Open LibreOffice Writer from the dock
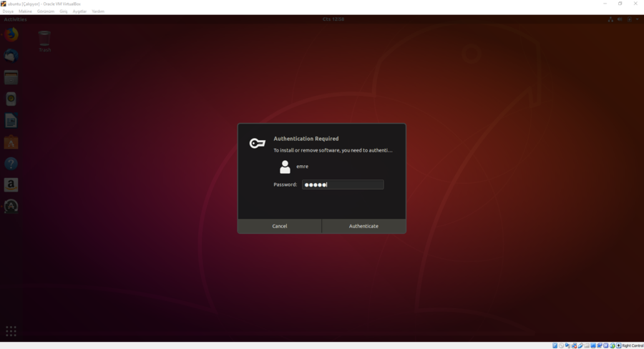 (11, 120)
